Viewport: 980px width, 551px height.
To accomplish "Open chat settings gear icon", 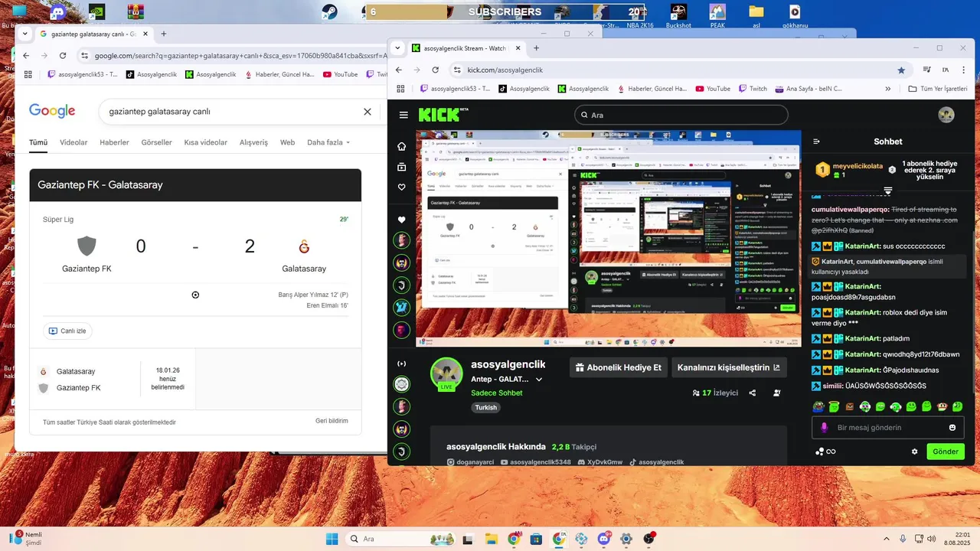I will tap(914, 452).
